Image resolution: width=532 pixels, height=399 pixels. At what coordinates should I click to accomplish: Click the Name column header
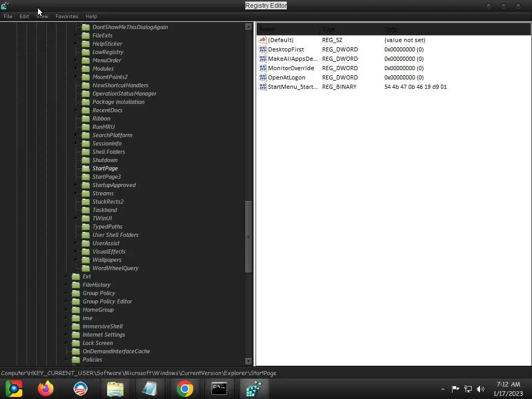[288, 29]
